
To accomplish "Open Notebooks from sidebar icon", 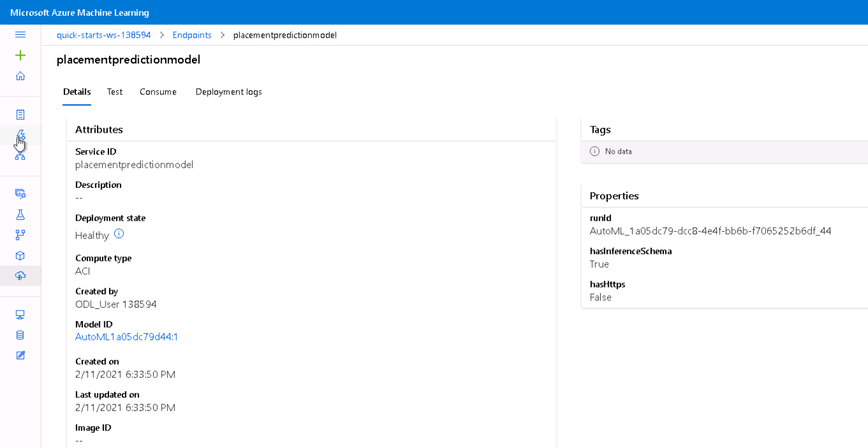I will [x=20, y=114].
